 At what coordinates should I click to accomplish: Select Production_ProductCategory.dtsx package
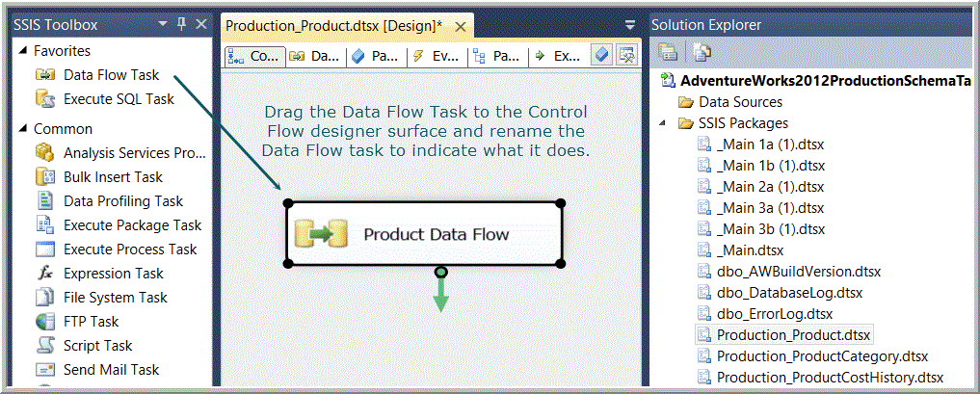tap(812, 355)
